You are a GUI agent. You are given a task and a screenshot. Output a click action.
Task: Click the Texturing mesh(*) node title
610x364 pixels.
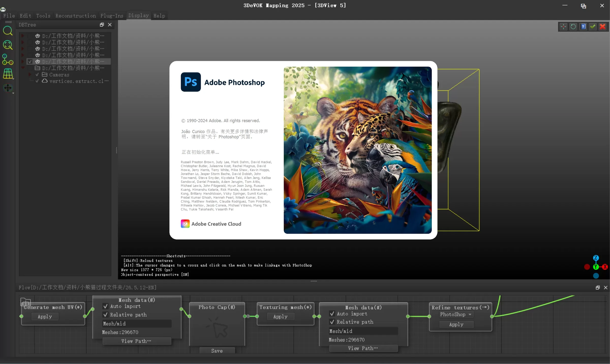pyautogui.click(x=285, y=307)
